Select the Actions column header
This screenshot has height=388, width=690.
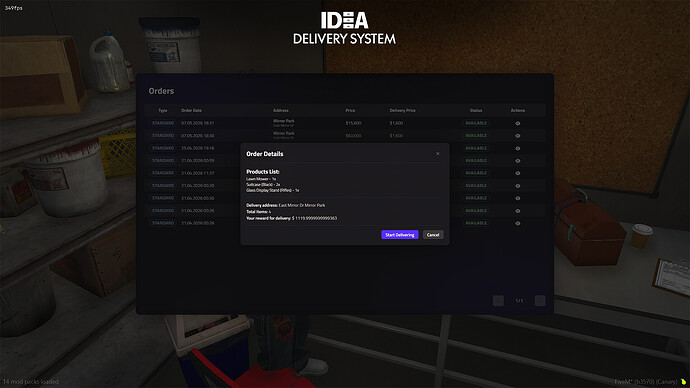pyautogui.click(x=518, y=110)
